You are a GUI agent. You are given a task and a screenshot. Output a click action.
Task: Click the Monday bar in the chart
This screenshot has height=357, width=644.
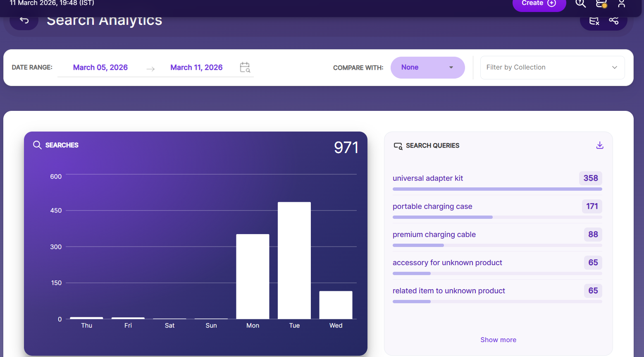(253, 276)
